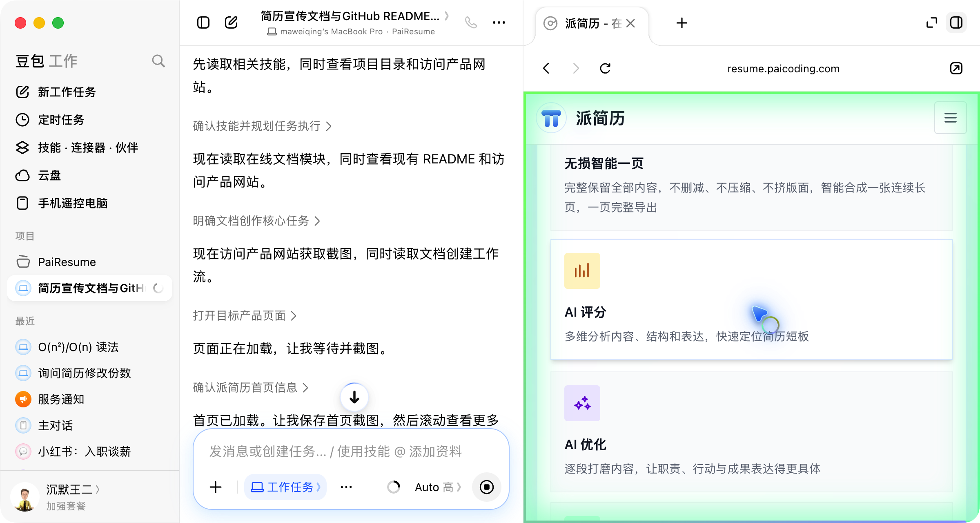Open the Auto 高 model selector
The image size is (980, 523).
(x=437, y=487)
